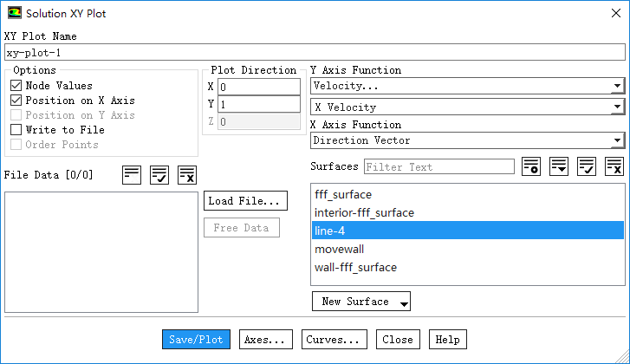
Task: Toggle Surfaces tree view icon
Action: (531, 166)
